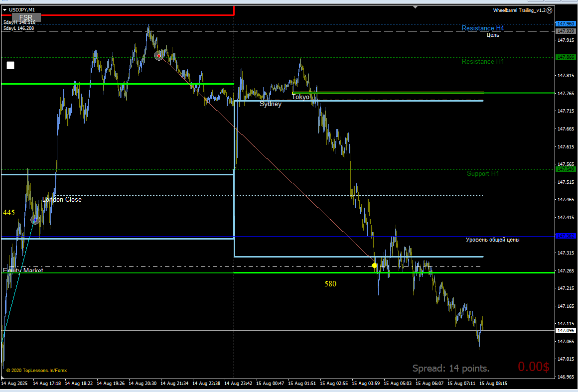Click the 147.960 price tag on axis
The width and height of the screenshot is (578, 392).
pos(566,24)
